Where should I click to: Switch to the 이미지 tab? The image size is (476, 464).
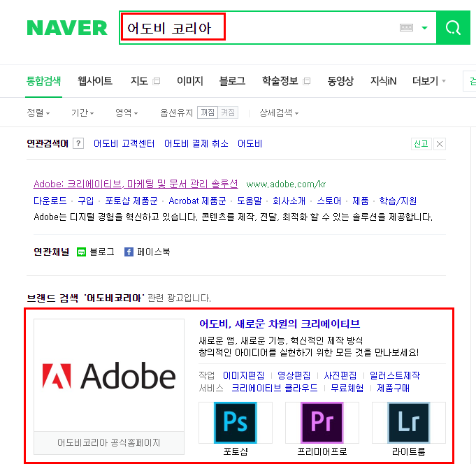tap(190, 81)
